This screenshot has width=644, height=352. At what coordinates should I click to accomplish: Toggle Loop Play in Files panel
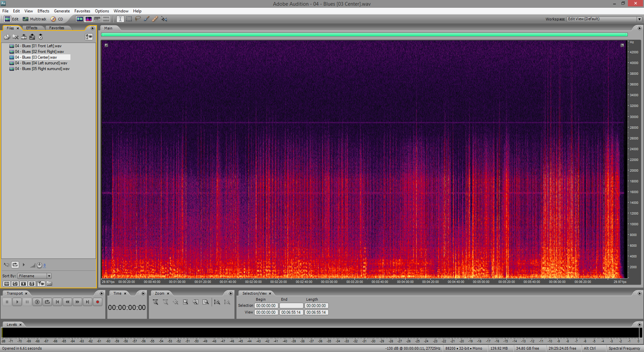(x=15, y=265)
